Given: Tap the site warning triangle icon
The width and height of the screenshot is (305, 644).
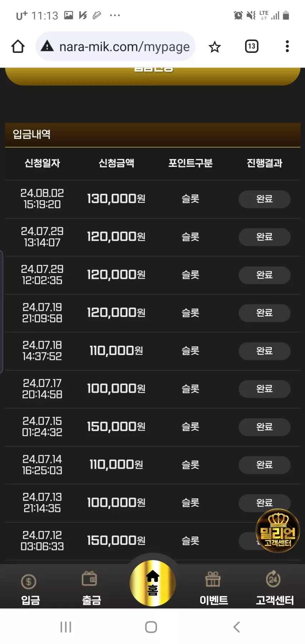Looking at the screenshot, I should pyautogui.click(x=47, y=46).
